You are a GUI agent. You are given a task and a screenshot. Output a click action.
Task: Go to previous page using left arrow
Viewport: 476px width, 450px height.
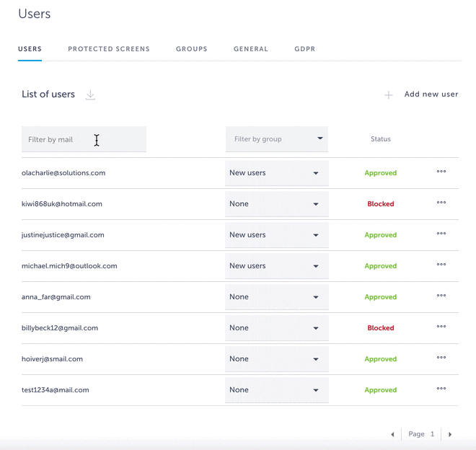click(x=392, y=435)
